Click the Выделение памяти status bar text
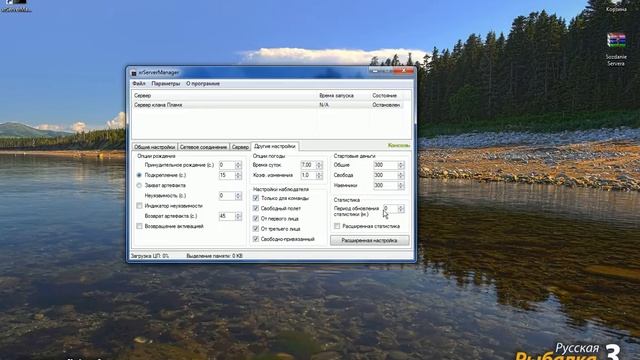This screenshot has height=360, width=640. tap(214, 256)
